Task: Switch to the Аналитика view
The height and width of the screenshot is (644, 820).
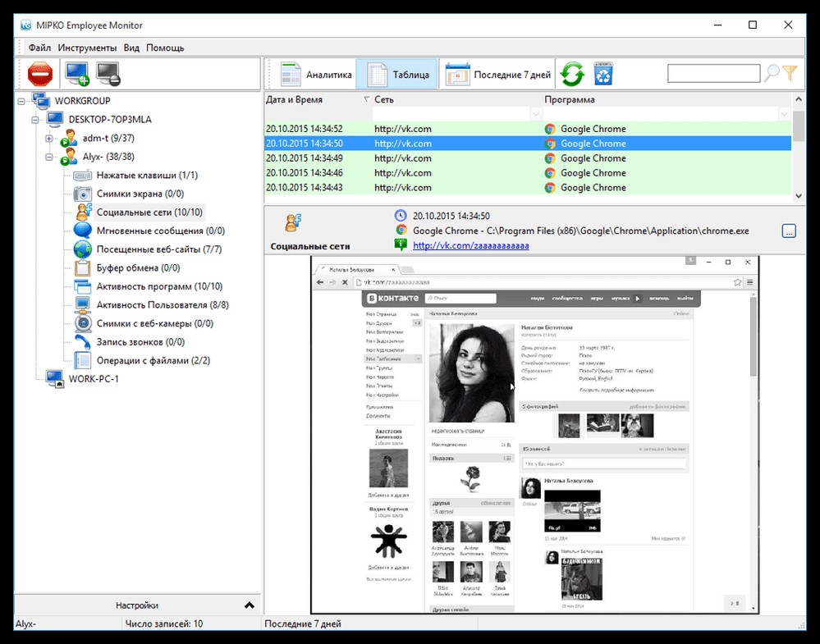Action: [316, 74]
